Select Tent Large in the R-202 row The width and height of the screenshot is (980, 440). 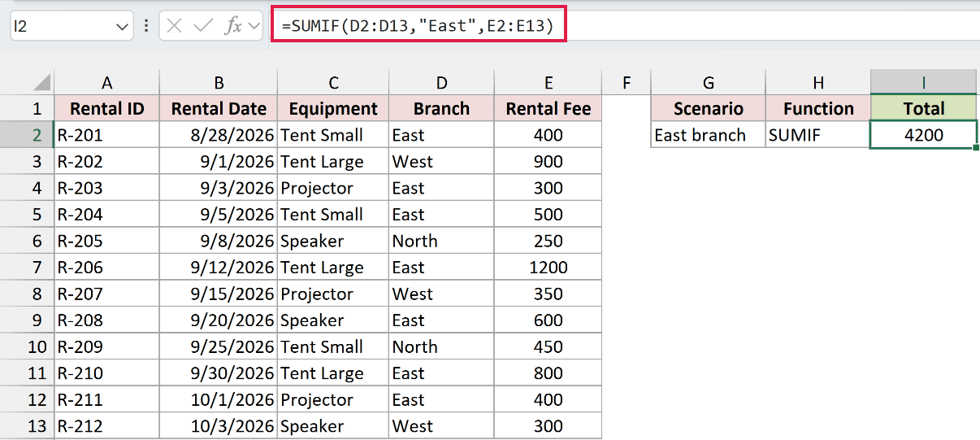coord(333,162)
